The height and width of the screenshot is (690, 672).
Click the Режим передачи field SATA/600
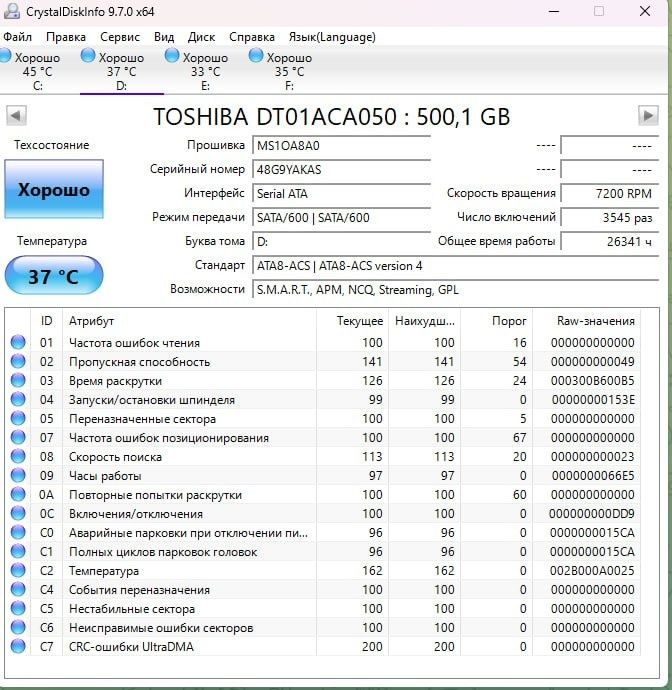coord(342,217)
